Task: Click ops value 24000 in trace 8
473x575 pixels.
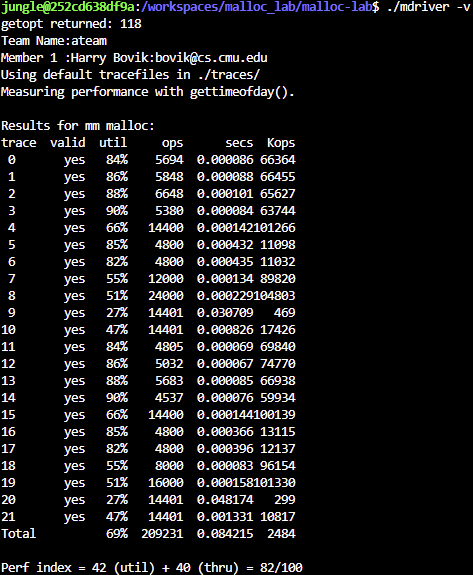Action: point(166,296)
